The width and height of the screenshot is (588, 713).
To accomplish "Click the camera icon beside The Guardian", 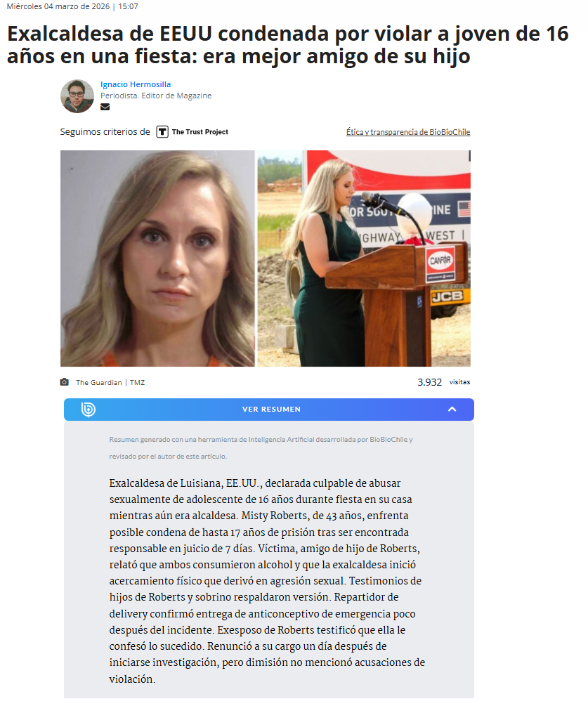I will click(65, 382).
